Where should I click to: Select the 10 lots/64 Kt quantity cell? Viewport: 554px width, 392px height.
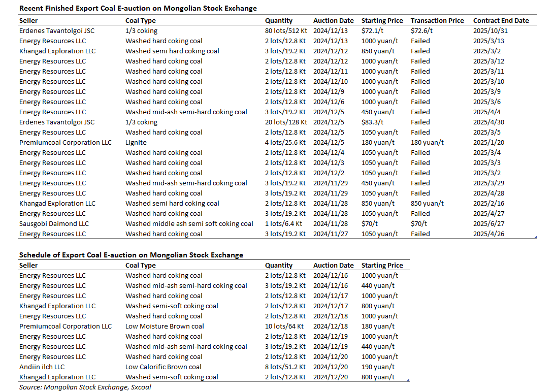pyautogui.click(x=284, y=326)
